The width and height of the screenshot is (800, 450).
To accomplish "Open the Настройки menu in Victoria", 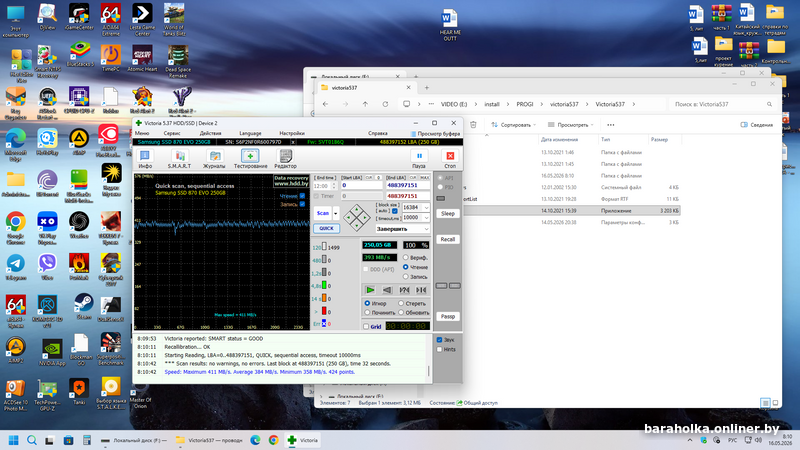I will pyautogui.click(x=292, y=133).
